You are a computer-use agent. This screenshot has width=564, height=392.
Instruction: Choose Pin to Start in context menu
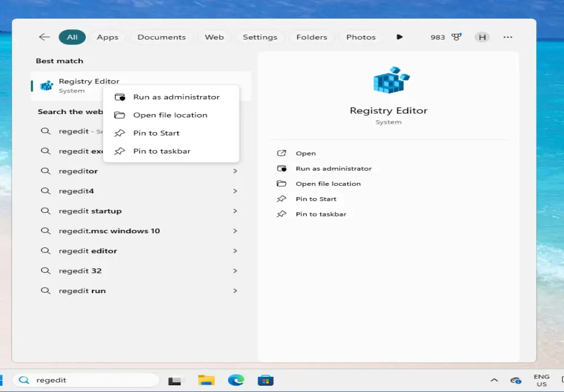pos(171,133)
